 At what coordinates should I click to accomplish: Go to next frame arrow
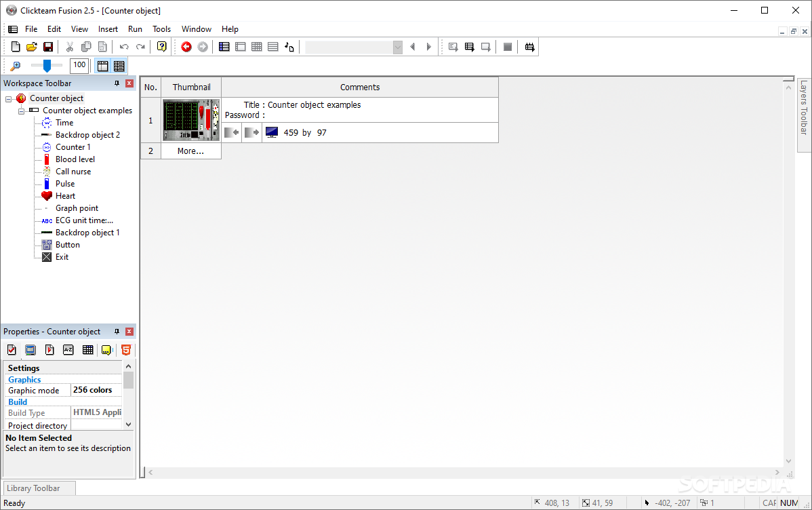tap(429, 47)
